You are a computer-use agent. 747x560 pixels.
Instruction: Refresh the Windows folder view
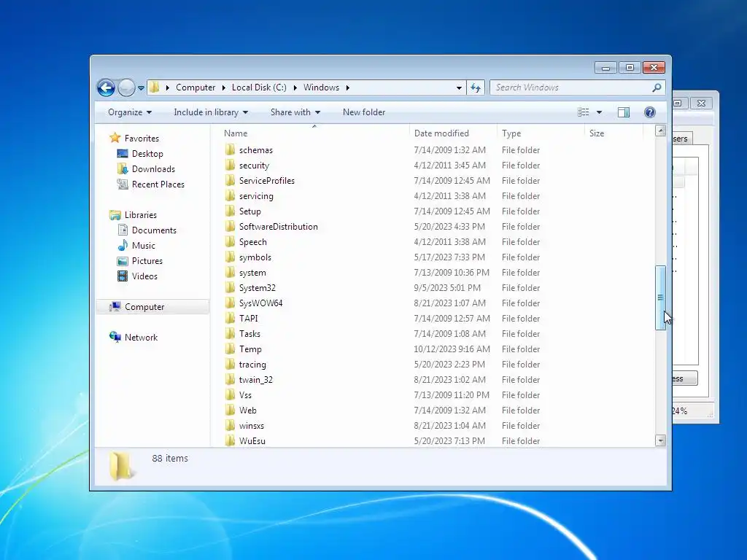[476, 87]
